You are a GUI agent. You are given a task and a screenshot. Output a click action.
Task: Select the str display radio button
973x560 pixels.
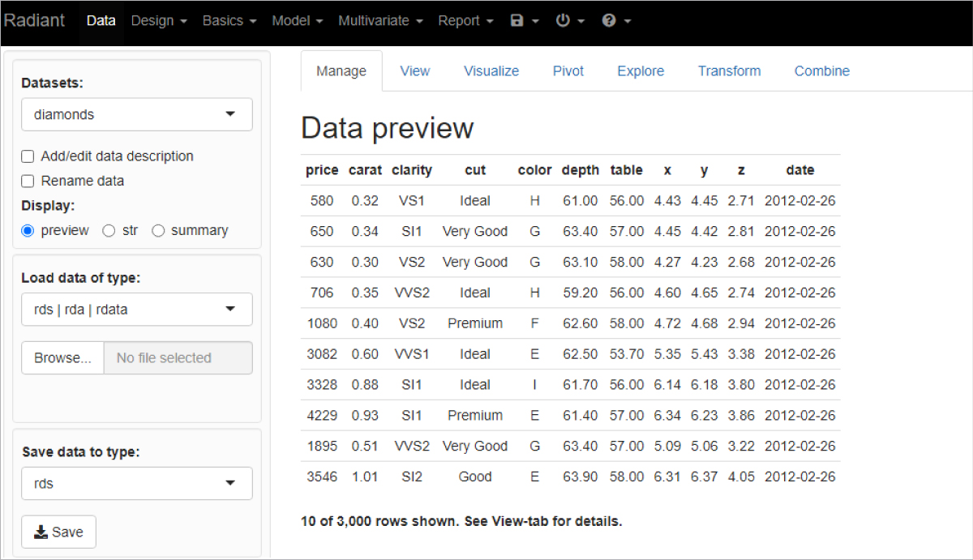[109, 230]
